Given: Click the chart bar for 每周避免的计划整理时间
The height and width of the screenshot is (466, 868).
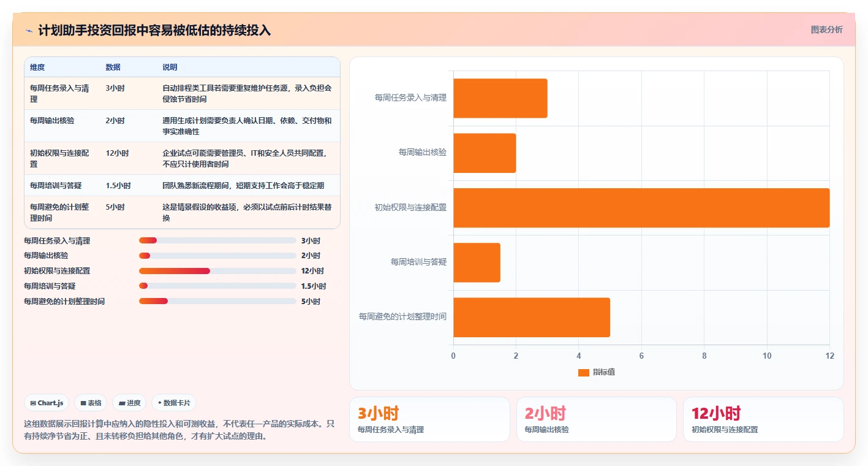Looking at the screenshot, I should tap(532, 317).
